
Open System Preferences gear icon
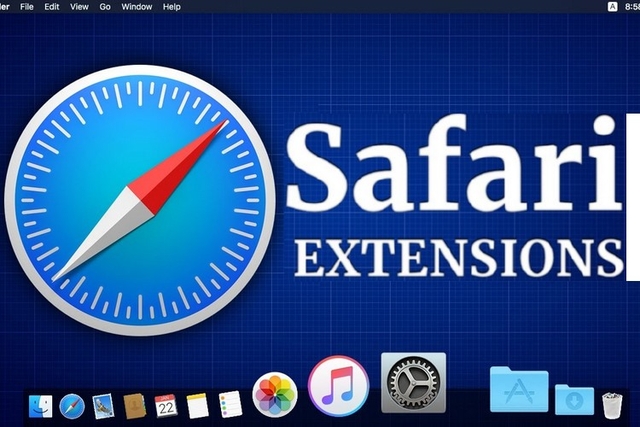coord(413,383)
